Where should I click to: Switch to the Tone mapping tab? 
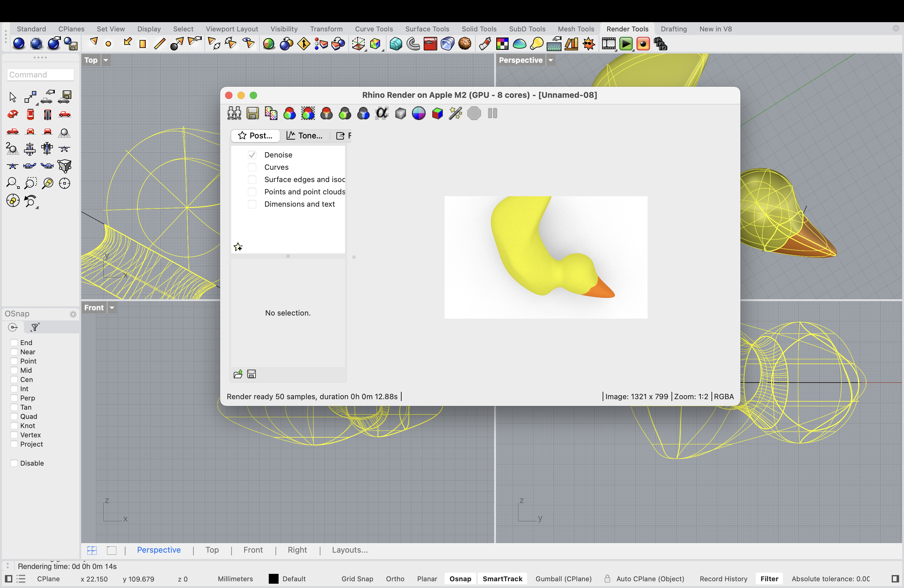click(x=304, y=136)
